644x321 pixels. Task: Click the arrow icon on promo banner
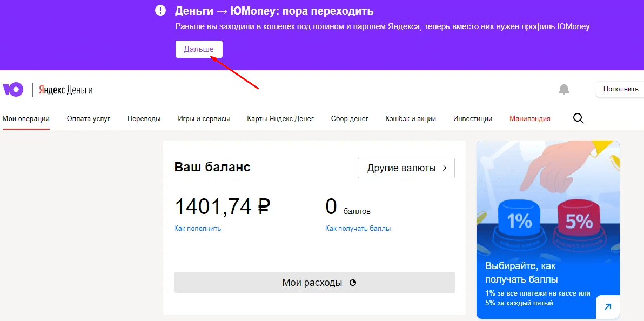[x=607, y=307]
